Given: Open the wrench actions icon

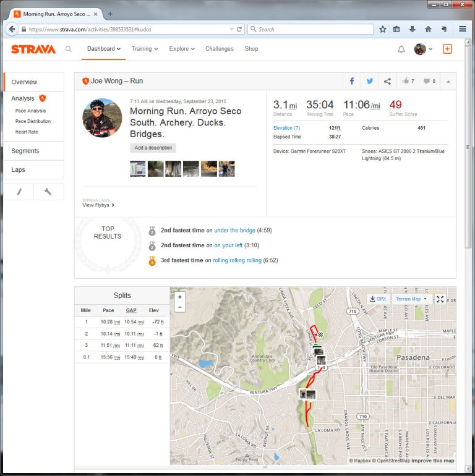Looking at the screenshot, I should [x=48, y=192].
